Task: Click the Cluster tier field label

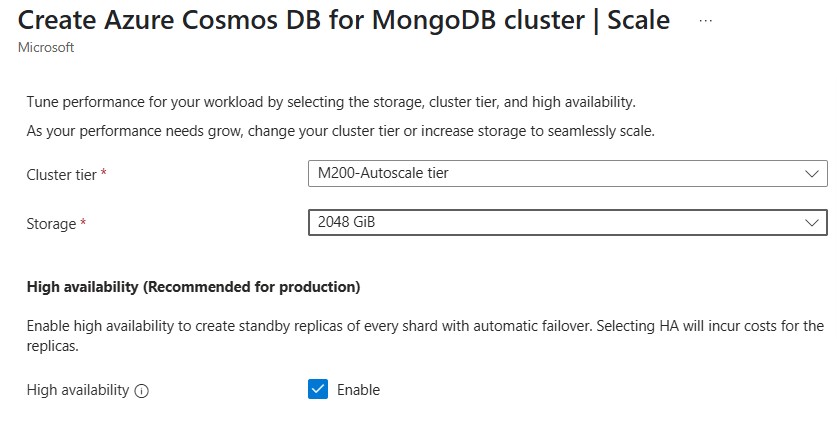Action: click(x=61, y=175)
